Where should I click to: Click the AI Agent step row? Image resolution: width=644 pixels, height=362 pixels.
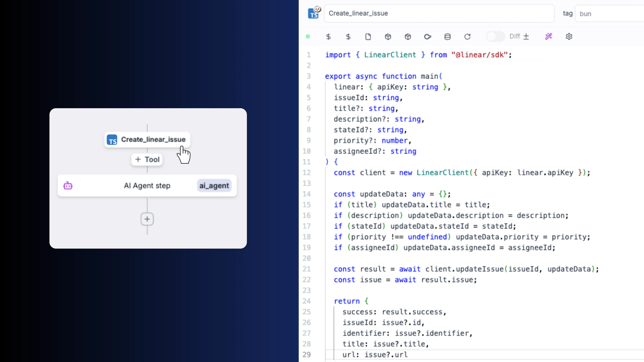(x=147, y=186)
